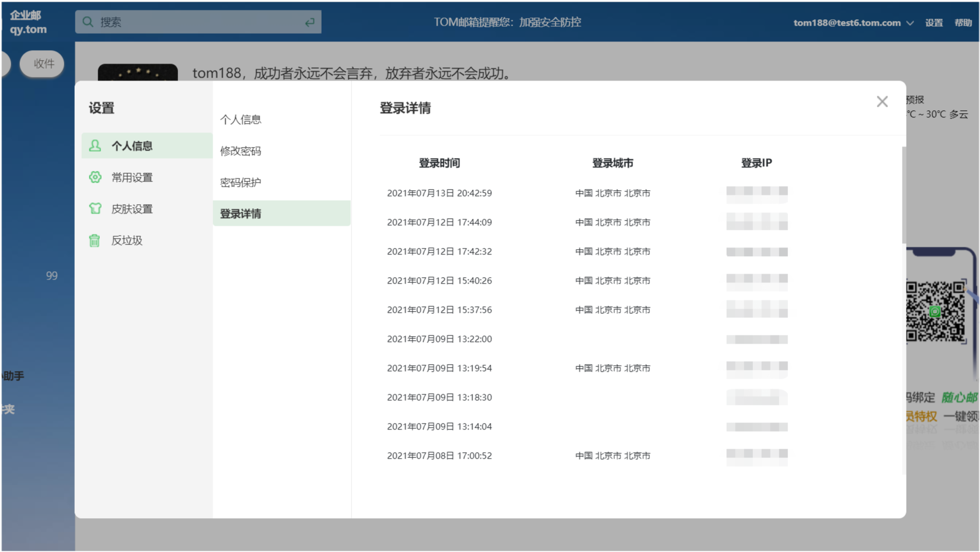Screen dimensions: 980x552
Task: Click the enter arrow icon inside the search box
Action: 309,21
